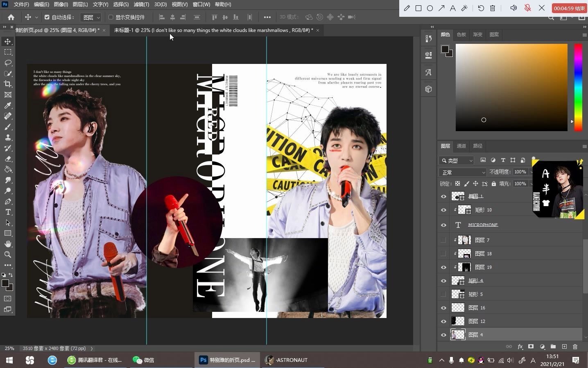Open the 滤镜(T) menu
Viewport: 588px width, 368px height.
pyautogui.click(x=141, y=5)
